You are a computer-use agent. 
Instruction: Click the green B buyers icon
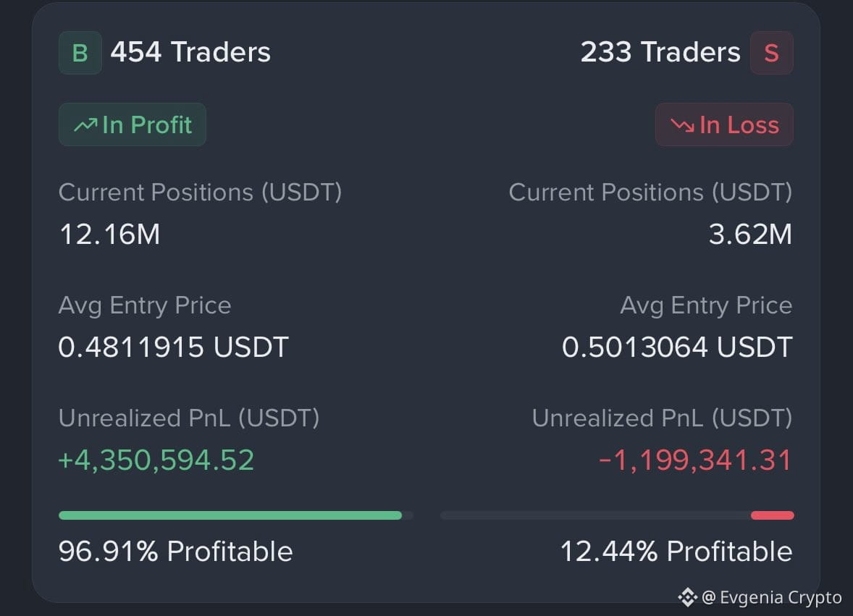pos(80,53)
